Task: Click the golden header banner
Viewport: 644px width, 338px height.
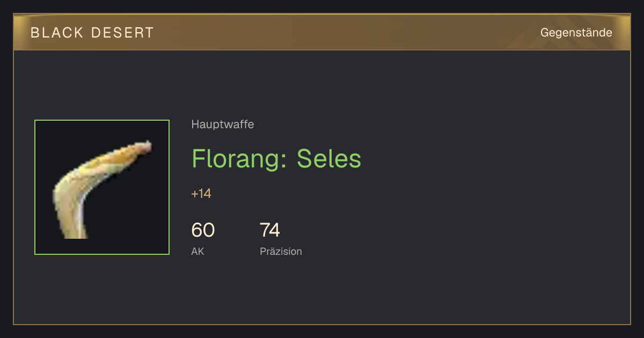Action: (322, 32)
